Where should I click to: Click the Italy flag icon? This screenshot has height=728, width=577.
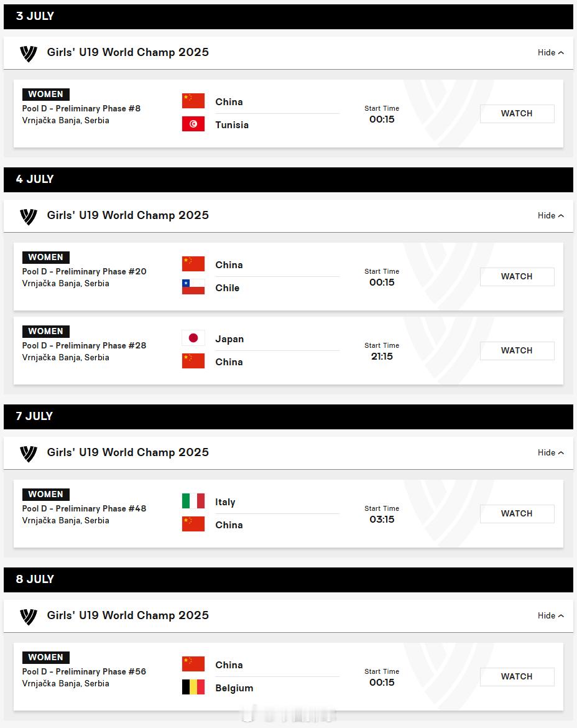tap(193, 501)
